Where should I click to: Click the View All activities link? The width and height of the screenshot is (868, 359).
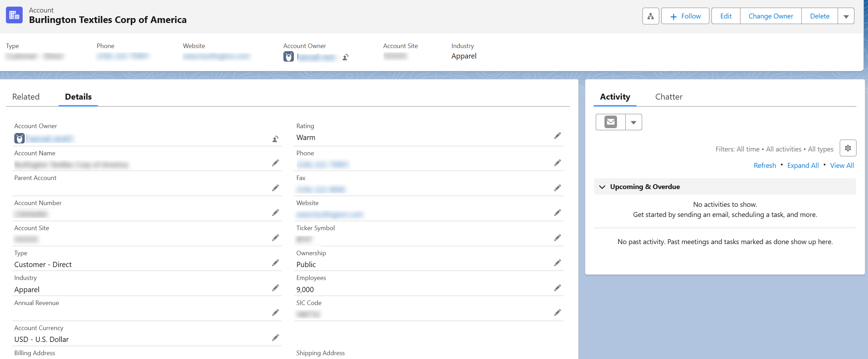point(842,165)
